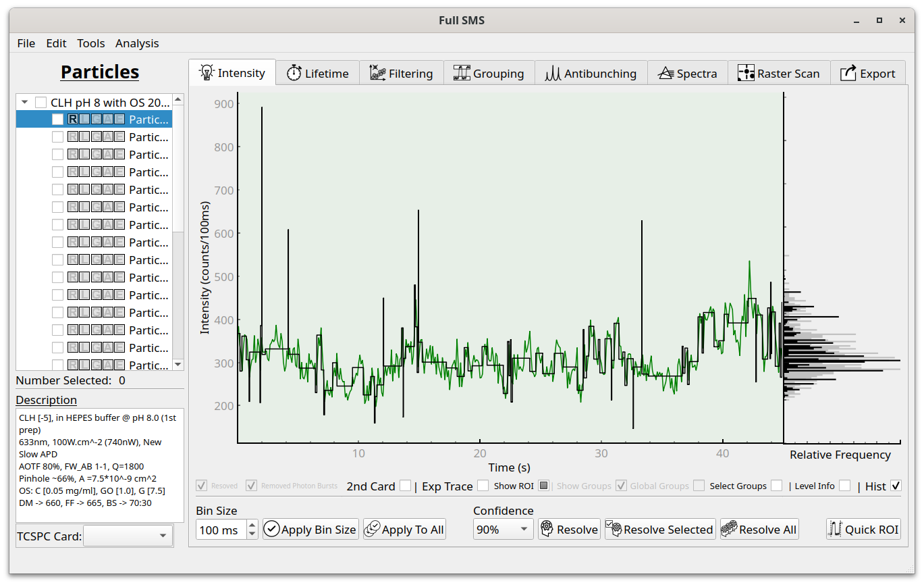Click the E status icon in highlighted particle row
Screen dimensions: 924x585
point(119,120)
